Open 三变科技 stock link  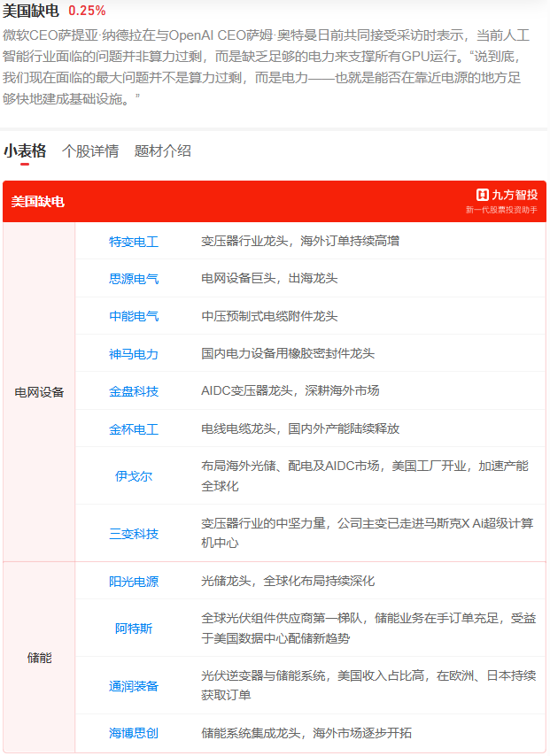(134, 534)
